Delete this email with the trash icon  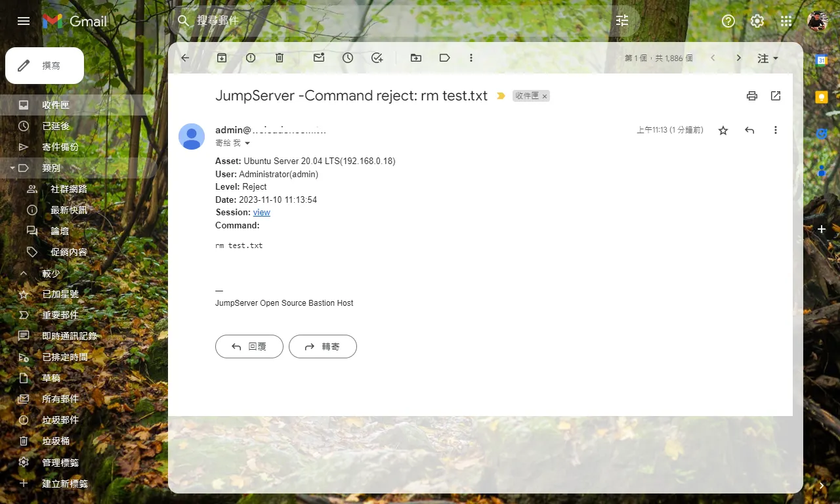[280, 58]
